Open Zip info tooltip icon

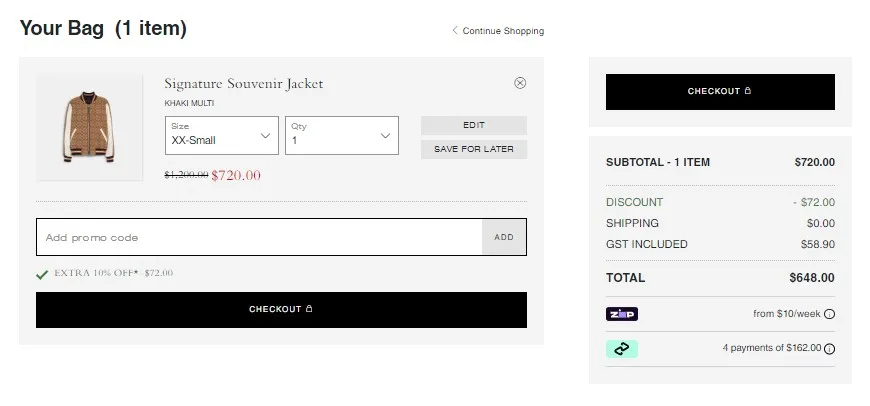[829, 314]
